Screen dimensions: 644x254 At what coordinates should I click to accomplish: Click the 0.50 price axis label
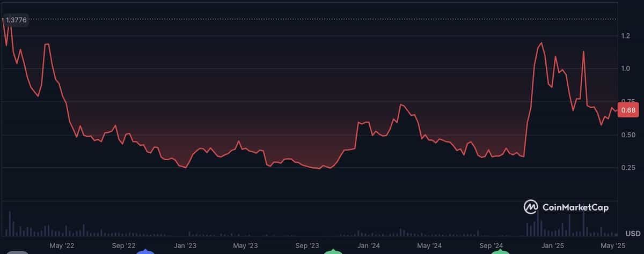click(628, 135)
